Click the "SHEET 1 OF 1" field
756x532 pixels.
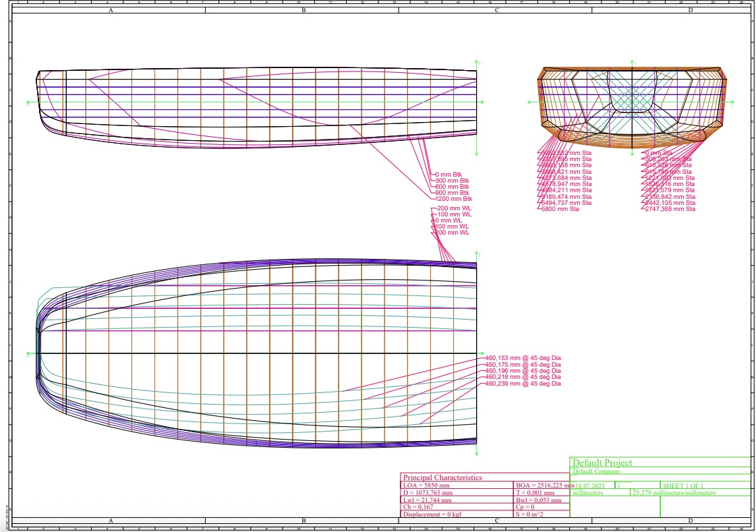[x=683, y=485]
